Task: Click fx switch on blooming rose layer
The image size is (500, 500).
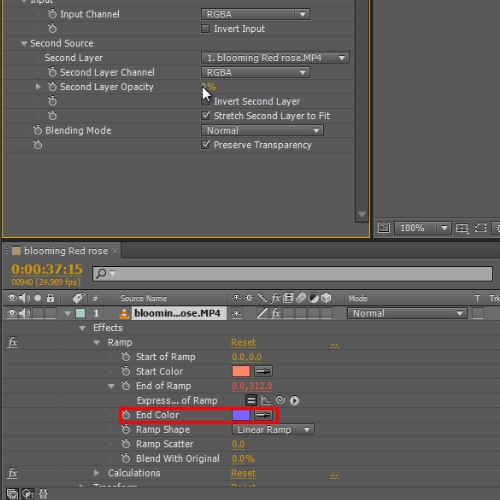Action: click(x=276, y=313)
